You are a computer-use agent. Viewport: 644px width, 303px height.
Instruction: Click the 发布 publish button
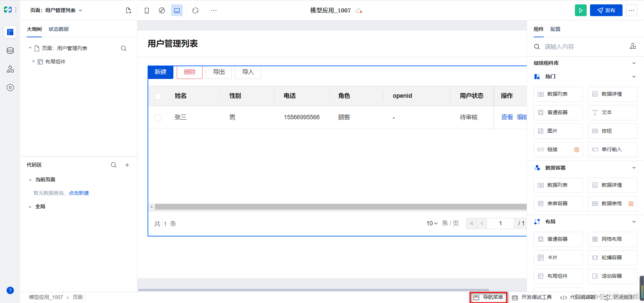[x=606, y=10]
